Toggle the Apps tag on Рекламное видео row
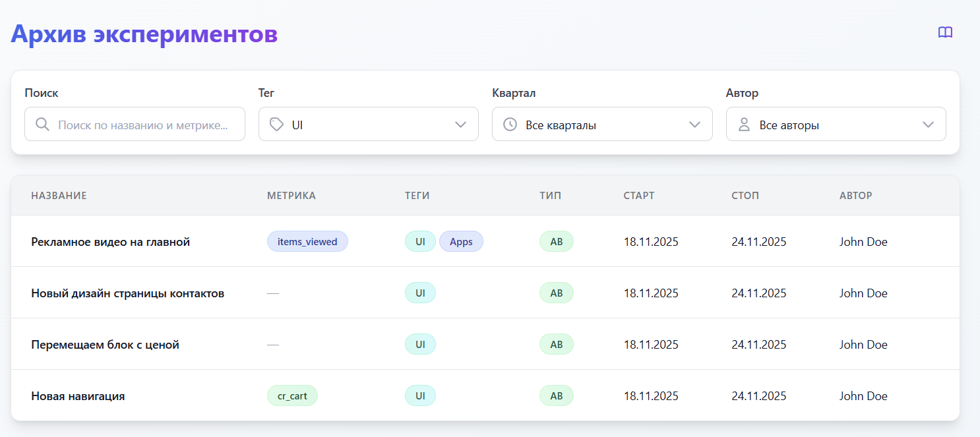 (x=461, y=241)
